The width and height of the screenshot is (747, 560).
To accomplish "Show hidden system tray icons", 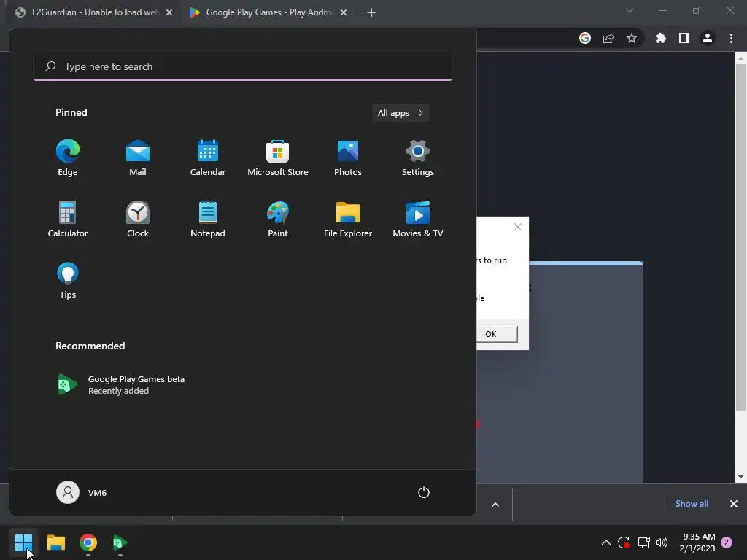I will [606, 542].
